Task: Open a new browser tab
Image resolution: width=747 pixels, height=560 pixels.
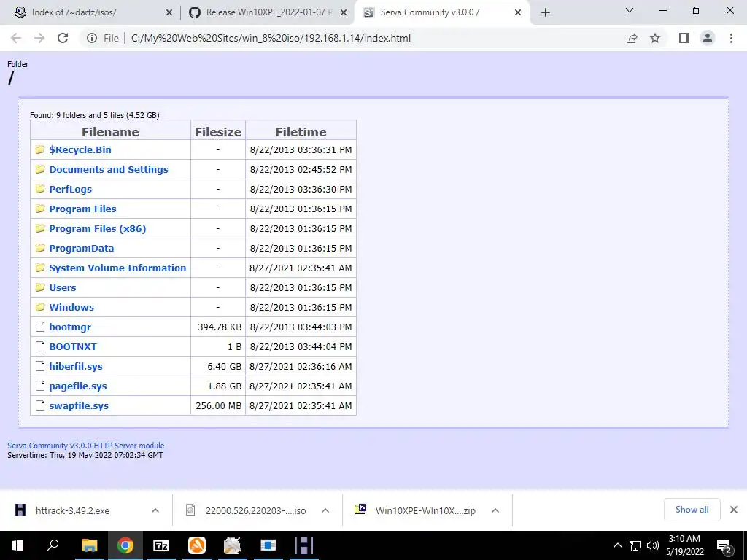Action: point(546,12)
